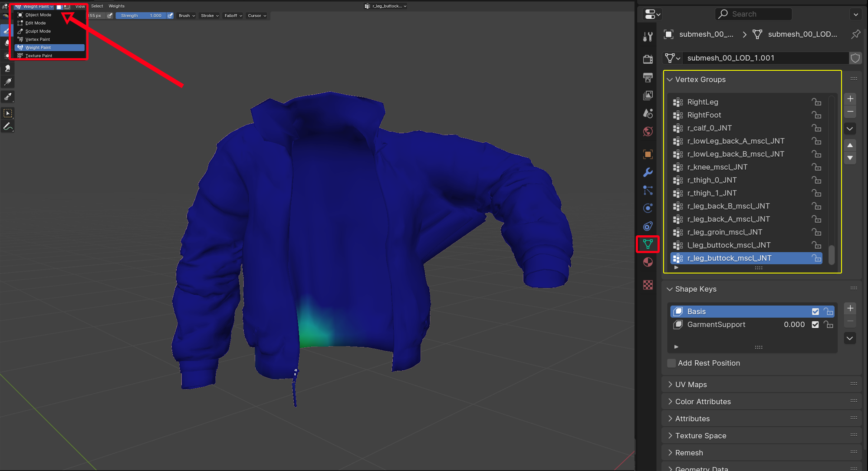Open the Modifiers wrench tab
The image size is (868, 471).
648,172
